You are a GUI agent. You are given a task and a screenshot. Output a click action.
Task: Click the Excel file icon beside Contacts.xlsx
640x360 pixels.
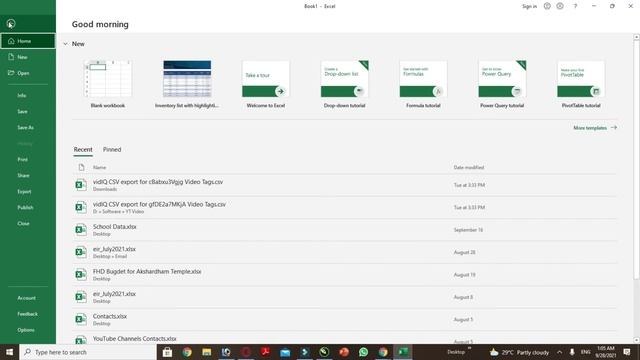(81, 319)
